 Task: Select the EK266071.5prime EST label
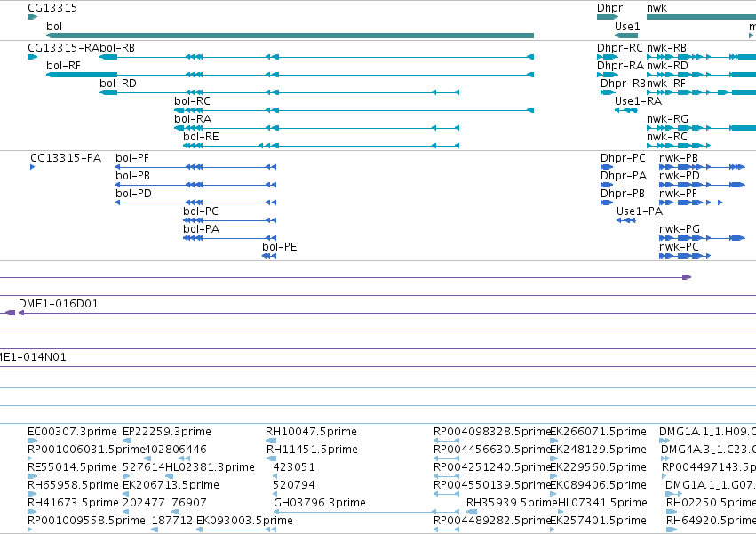pyautogui.click(x=599, y=432)
